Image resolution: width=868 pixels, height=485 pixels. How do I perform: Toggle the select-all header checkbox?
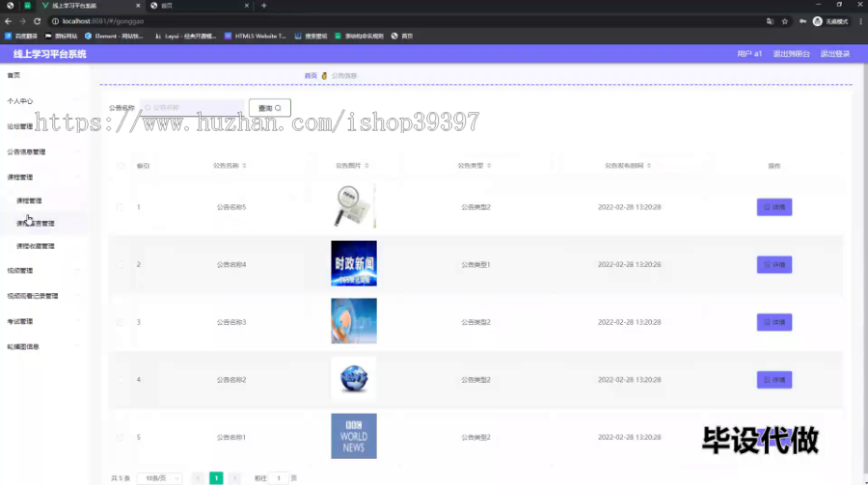121,166
